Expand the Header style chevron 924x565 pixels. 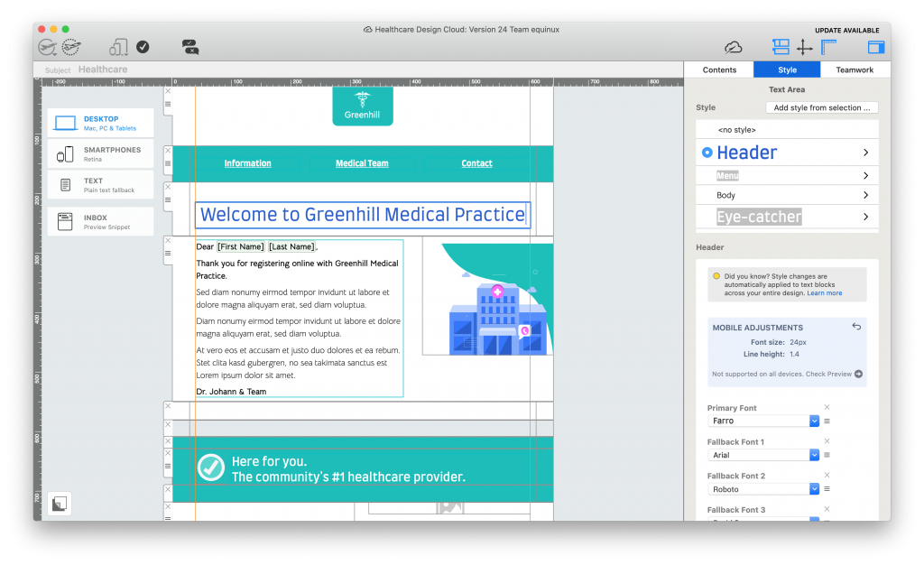coord(865,153)
